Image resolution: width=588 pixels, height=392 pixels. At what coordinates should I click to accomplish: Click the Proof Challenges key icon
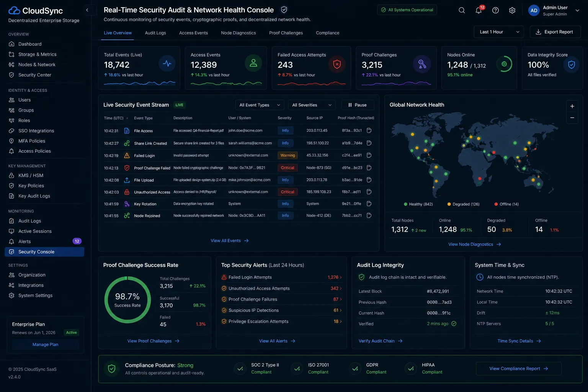[x=422, y=64]
